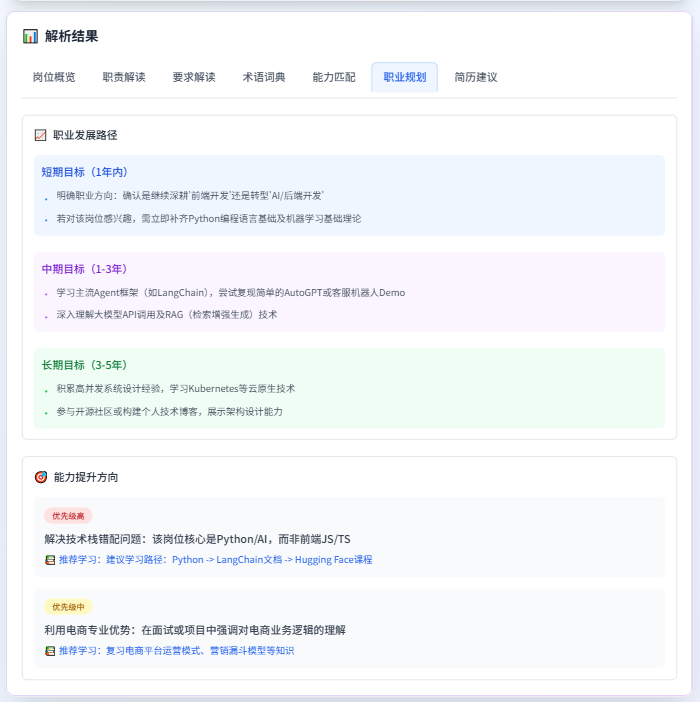Switch to the 岗位概览 tab
The image size is (700, 702).
[54, 77]
